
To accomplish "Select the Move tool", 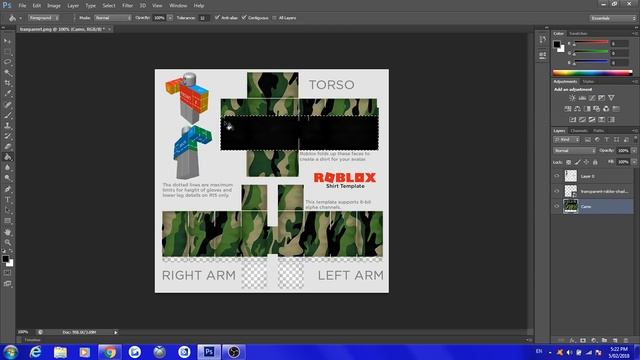I will click(x=7, y=41).
